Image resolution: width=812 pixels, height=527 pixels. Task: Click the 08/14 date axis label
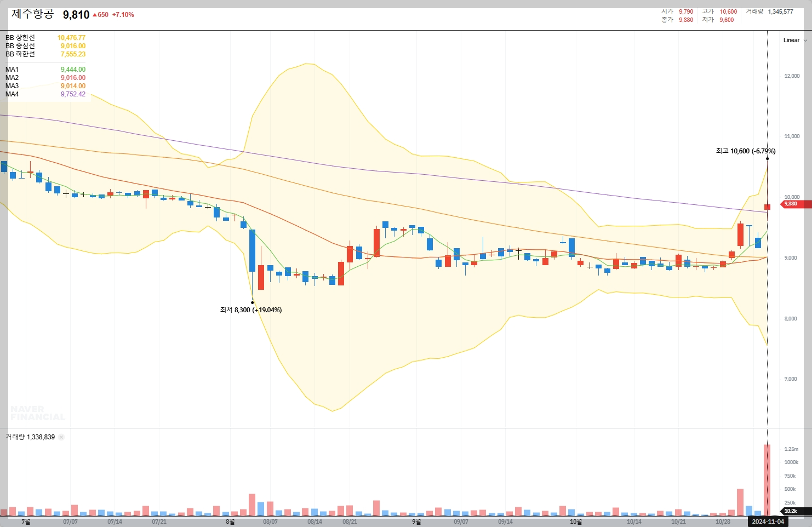[314, 522]
